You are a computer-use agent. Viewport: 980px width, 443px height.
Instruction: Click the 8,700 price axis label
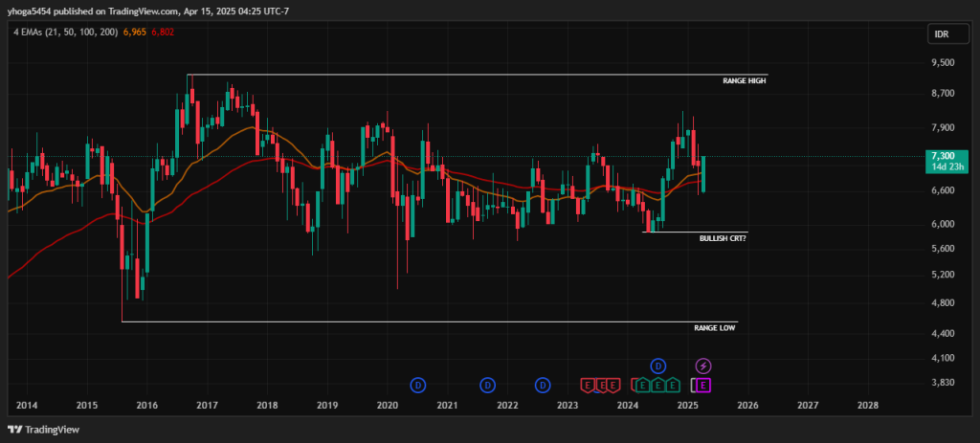pyautogui.click(x=943, y=93)
